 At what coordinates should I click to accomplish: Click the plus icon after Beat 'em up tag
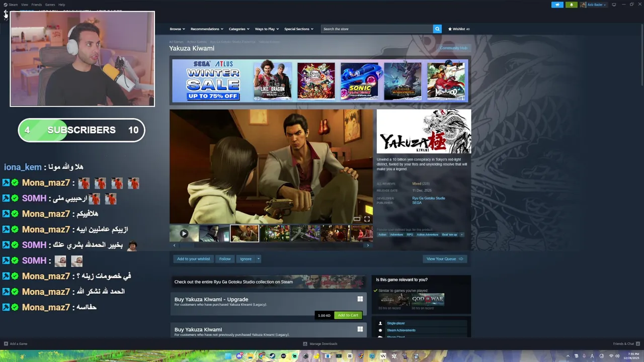(x=461, y=234)
